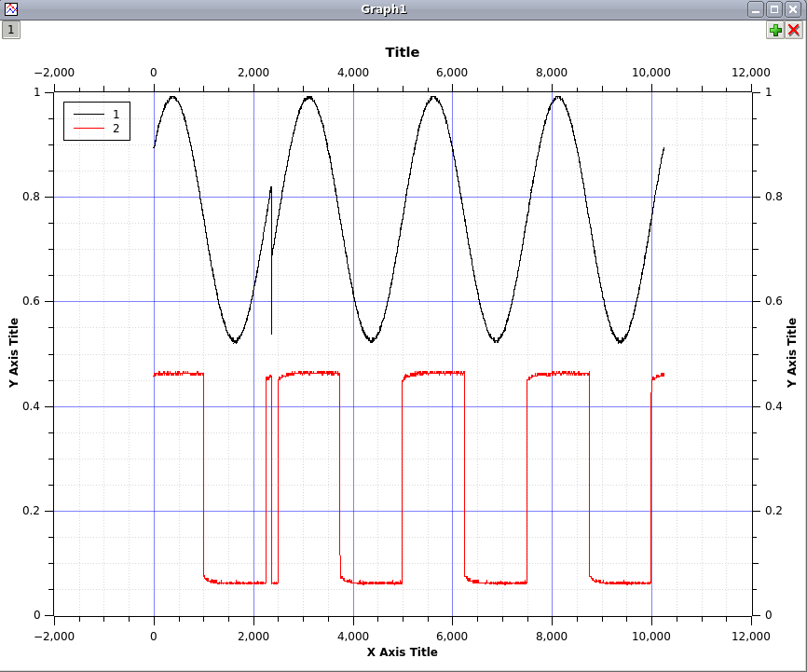Close the Graph1 window
The width and height of the screenshot is (807, 672).
(793, 9)
